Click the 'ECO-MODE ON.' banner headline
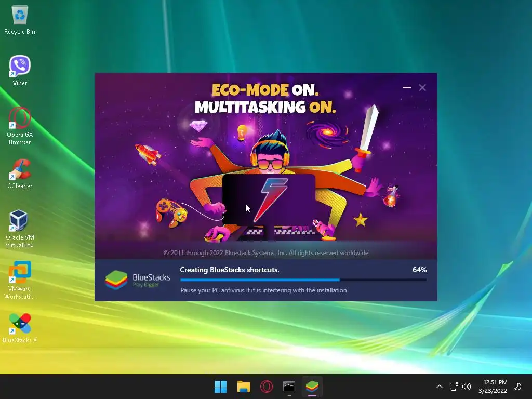Screen dimensions: 532x399 [265, 90]
